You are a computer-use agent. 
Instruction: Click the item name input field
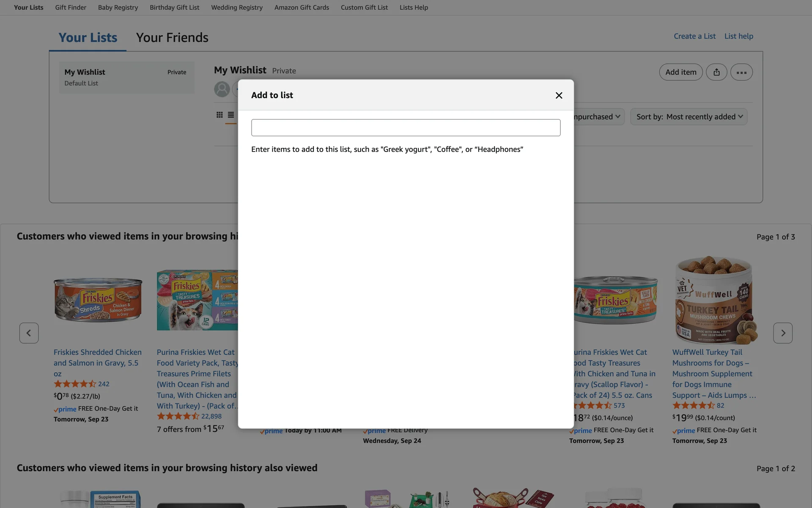pyautogui.click(x=406, y=127)
